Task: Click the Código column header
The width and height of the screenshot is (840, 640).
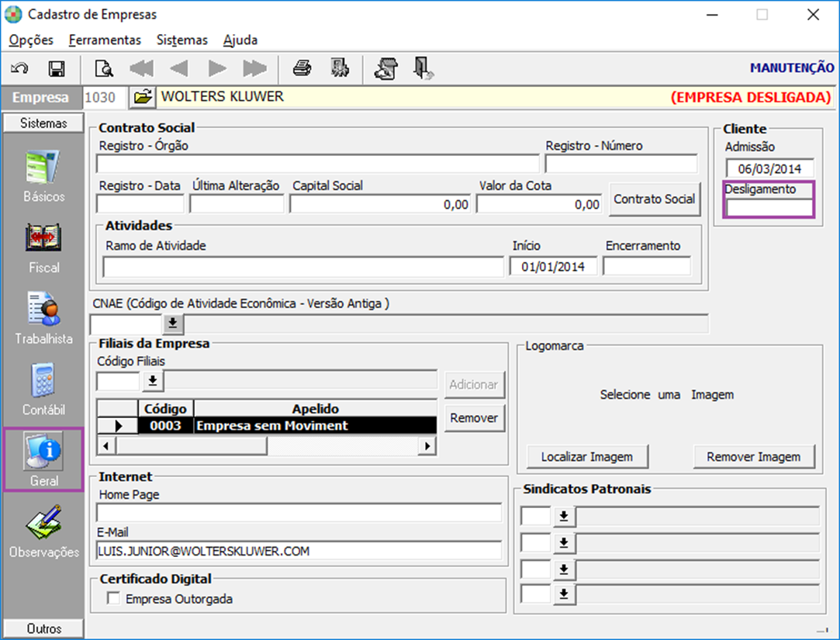Action: click(165, 409)
